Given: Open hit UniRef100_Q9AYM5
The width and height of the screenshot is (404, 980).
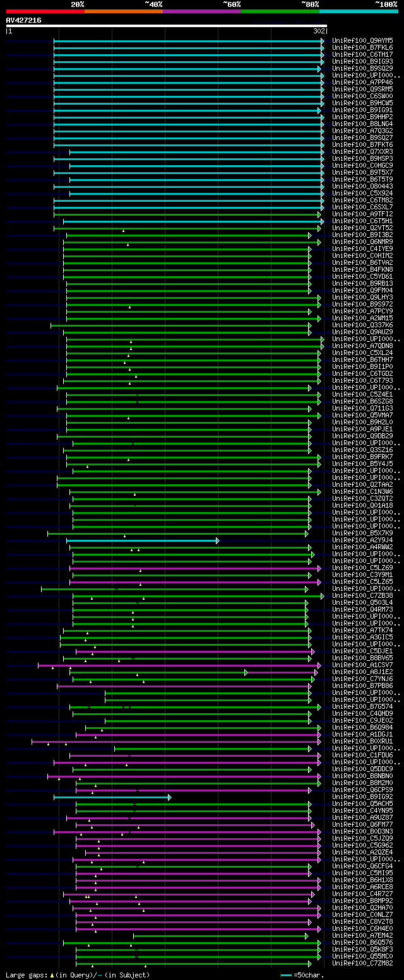Looking at the screenshot, I should point(364,40).
